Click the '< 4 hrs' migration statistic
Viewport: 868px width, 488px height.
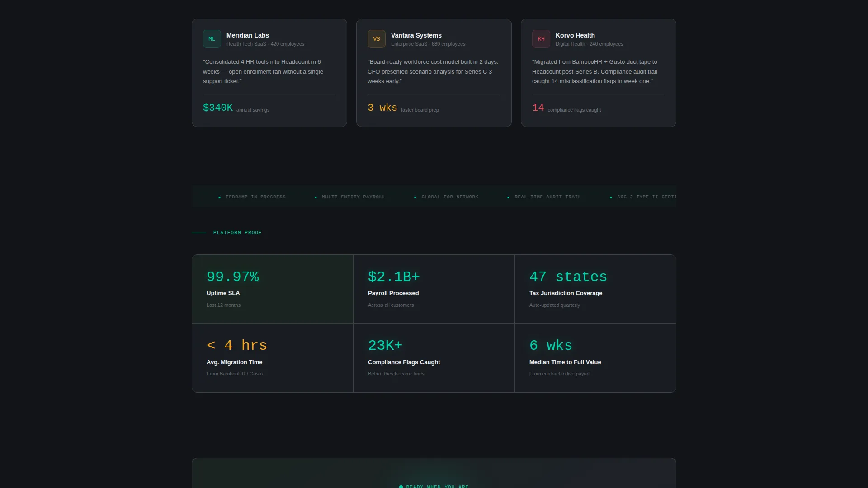click(237, 346)
